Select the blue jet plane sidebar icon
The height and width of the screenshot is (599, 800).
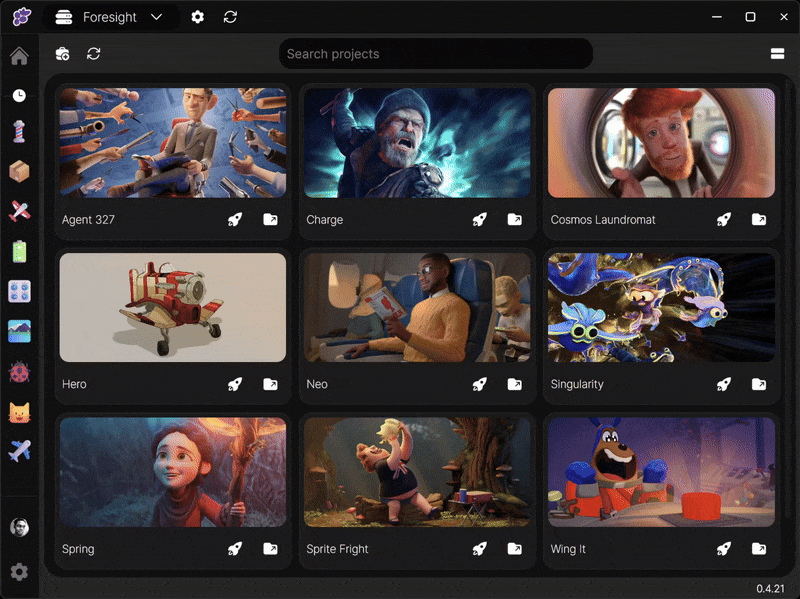tap(19, 451)
